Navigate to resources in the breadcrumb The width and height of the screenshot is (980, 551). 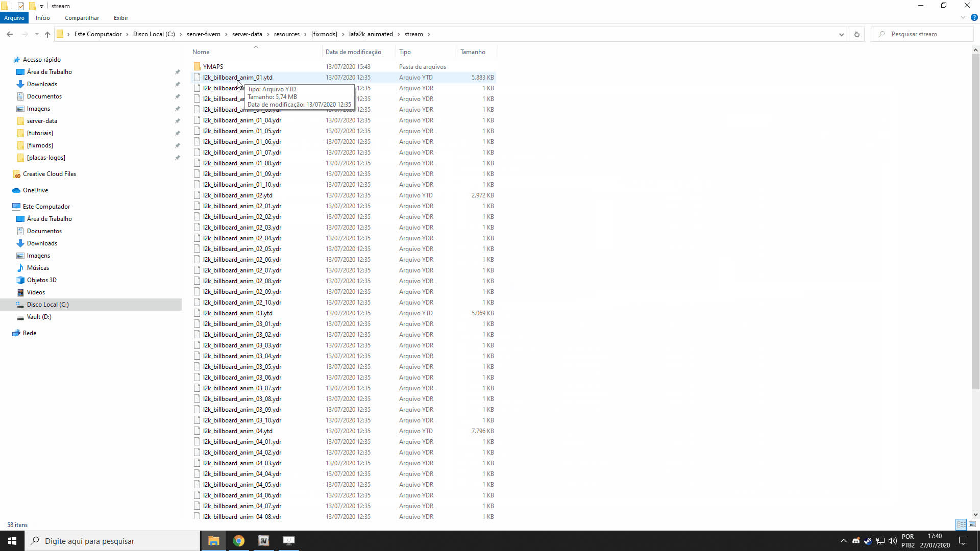pyautogui.click(x=286, y=34)
